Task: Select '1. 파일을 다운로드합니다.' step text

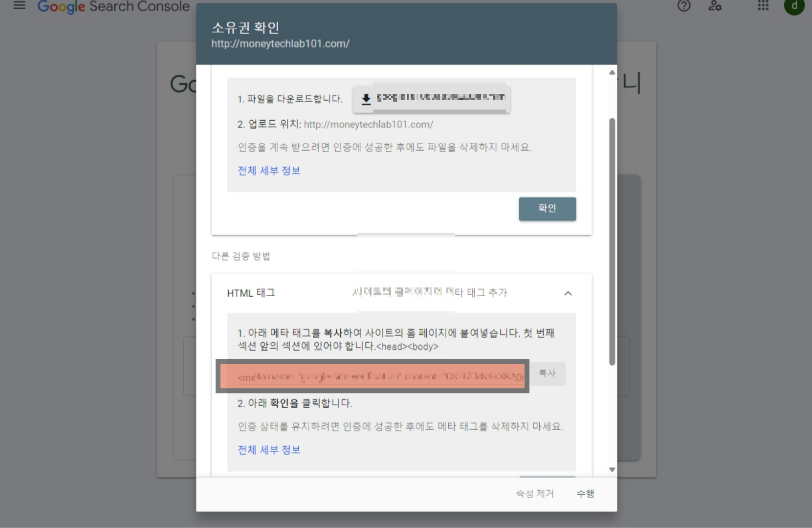Action: pyautogui.click(x=290, y=99)
